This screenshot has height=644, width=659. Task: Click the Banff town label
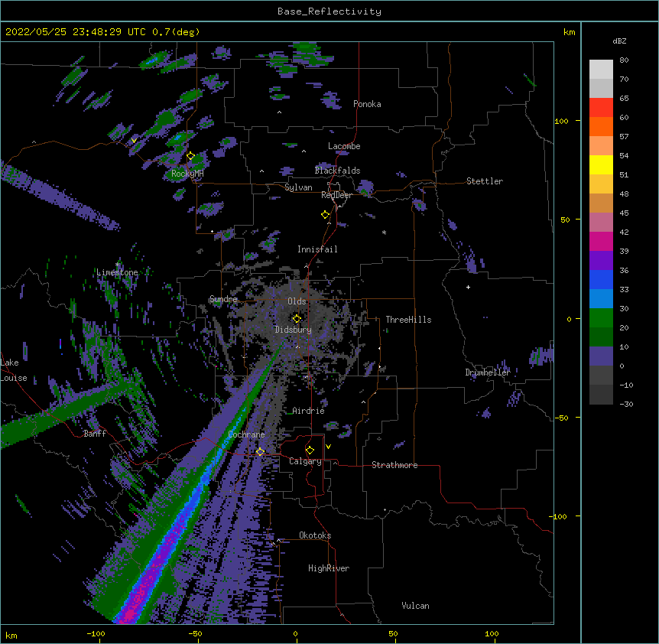pos(95,434)
